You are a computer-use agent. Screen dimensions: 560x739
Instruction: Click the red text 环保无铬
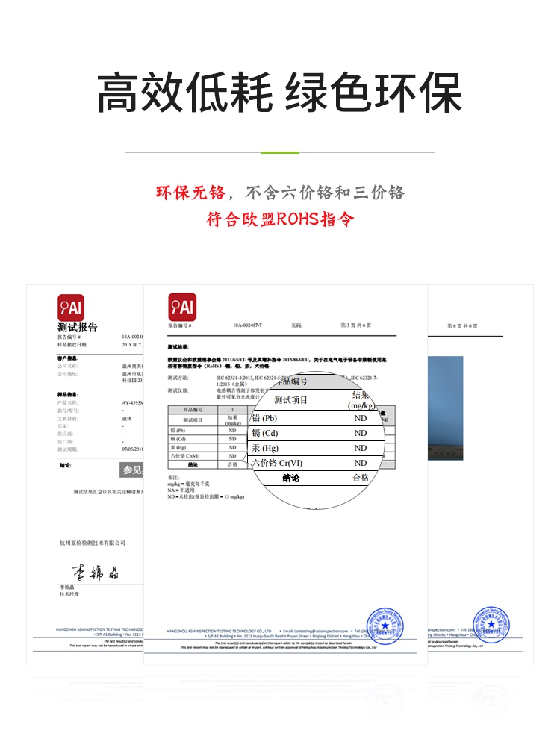[191, 193]
